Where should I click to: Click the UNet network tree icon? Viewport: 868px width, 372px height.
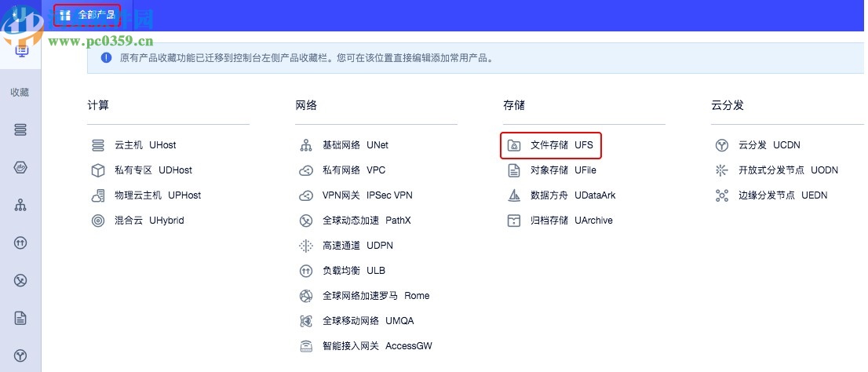(306, 146)
